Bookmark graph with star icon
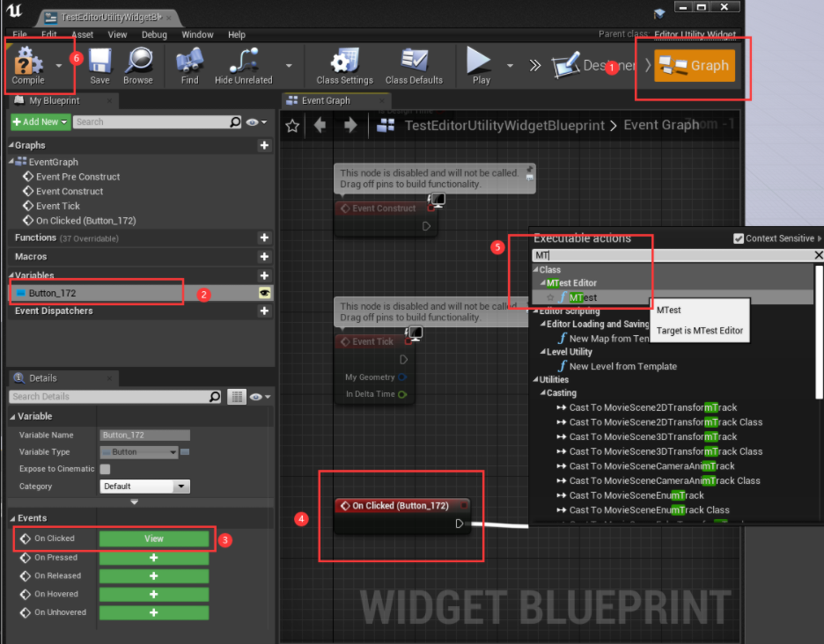 coord(292,126)
